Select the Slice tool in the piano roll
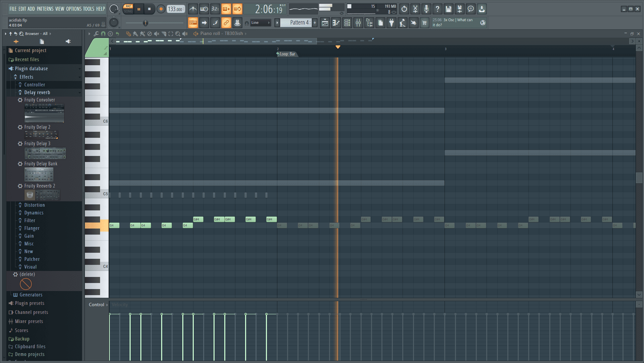Screen dimensions: 644x363 164,34
